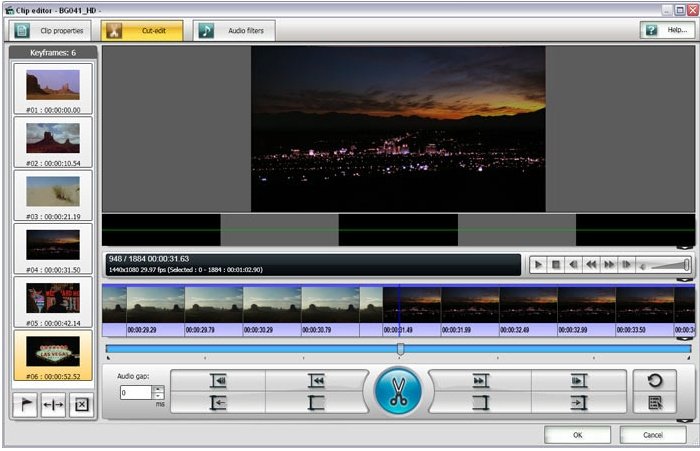Add a keyframe with the flag icon
700x451 pixels.
tap(25, 405)
